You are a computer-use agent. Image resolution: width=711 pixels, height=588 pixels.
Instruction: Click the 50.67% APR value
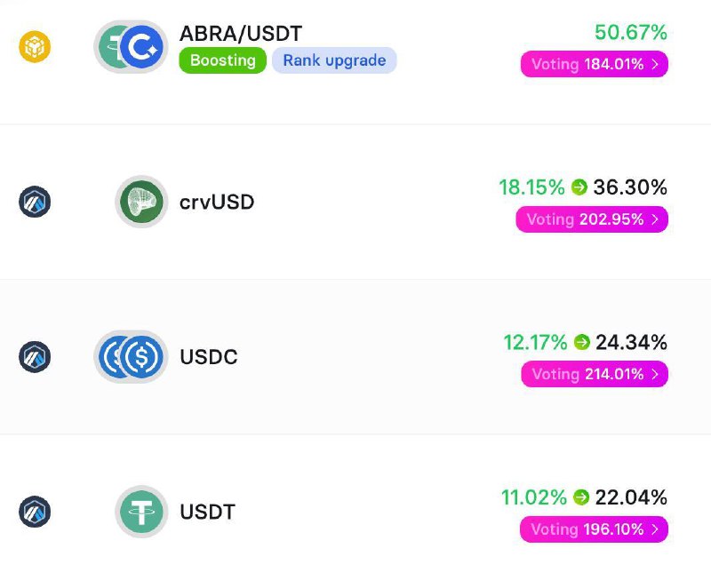click(x=631, y=32)
